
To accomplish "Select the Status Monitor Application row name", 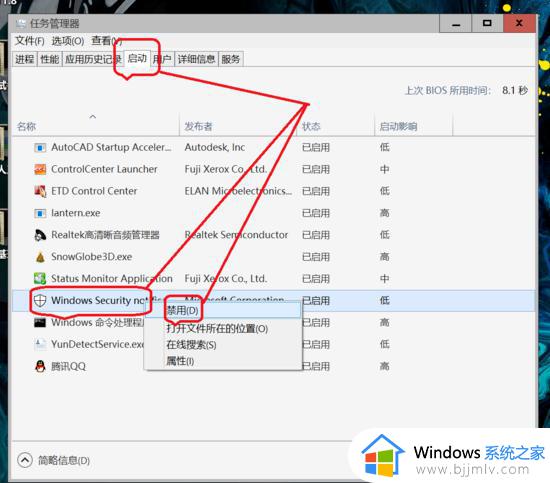I will pos(112,279).
